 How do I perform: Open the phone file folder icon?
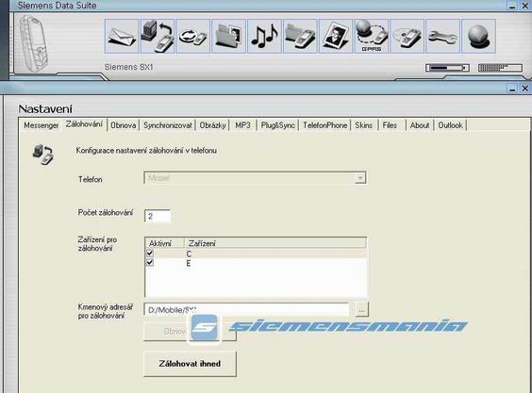click(300, 36)
